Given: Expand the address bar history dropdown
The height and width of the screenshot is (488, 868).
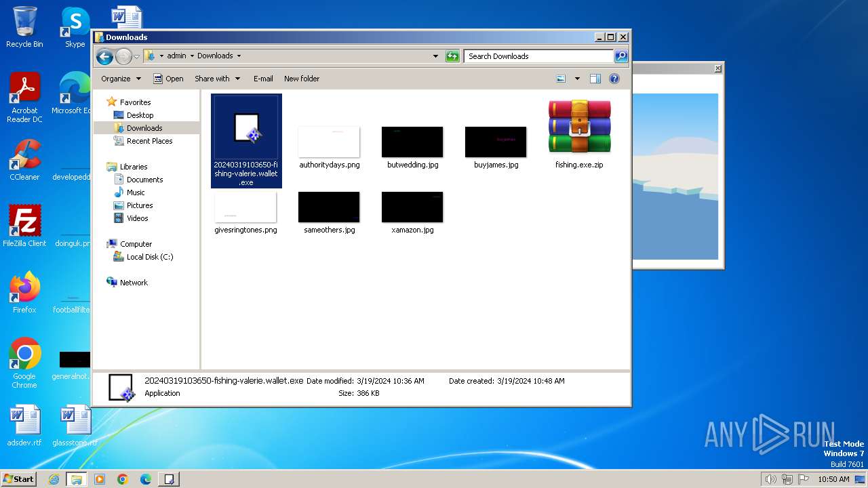Looking at the screenshot, I should point(435,56).
